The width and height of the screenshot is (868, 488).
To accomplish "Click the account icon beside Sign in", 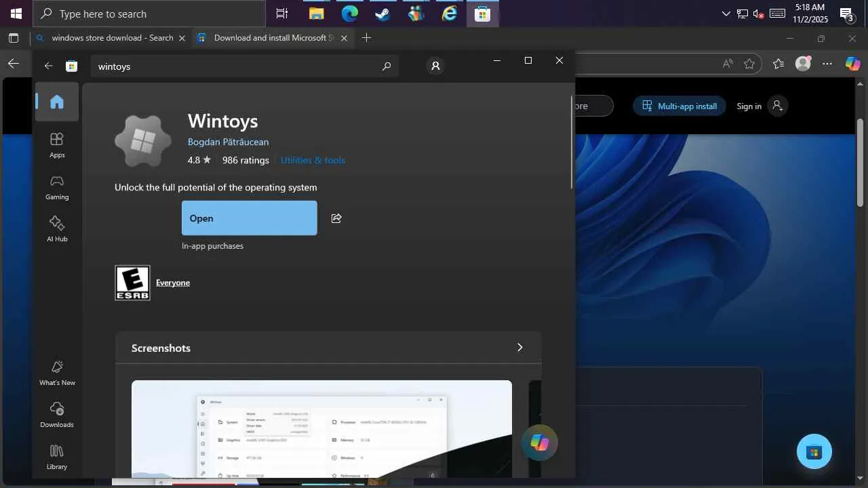I will (x=778, y=106).
